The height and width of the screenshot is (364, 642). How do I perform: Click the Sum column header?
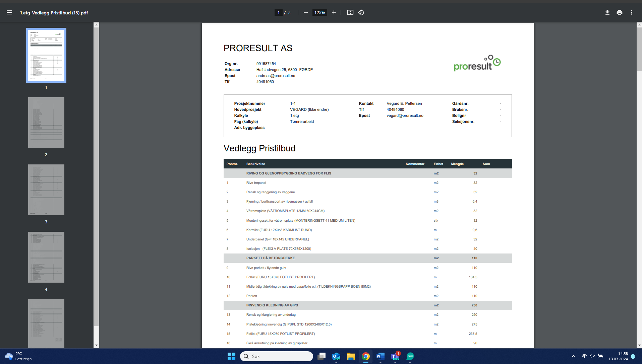coord(486,164)
